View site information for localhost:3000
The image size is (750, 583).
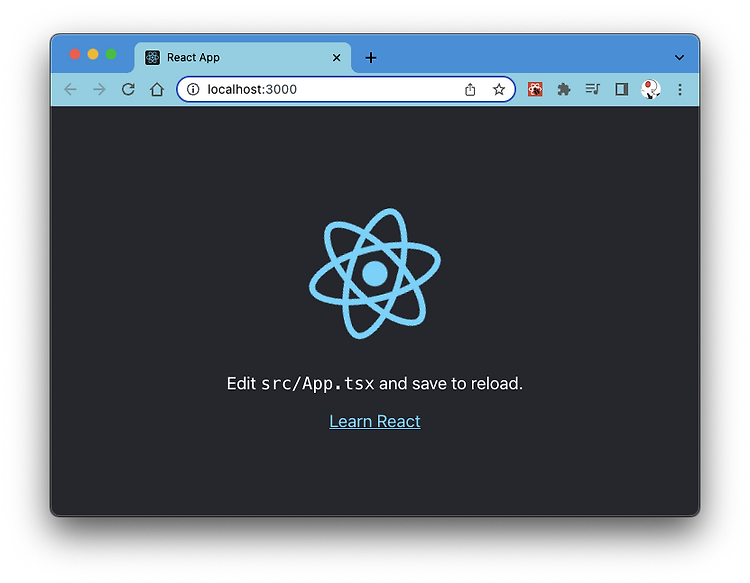pyautogui.click(x=193, y=89)
